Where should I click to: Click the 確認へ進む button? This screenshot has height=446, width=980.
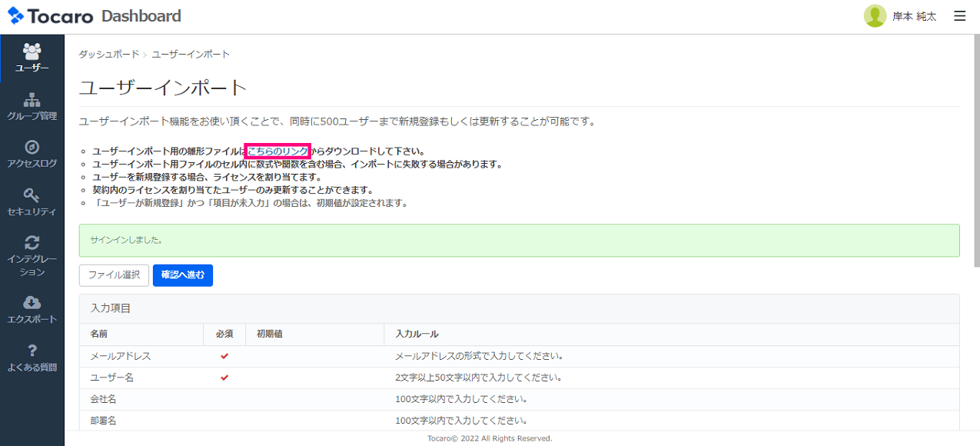pyautogui.click(x=183, y=275)
